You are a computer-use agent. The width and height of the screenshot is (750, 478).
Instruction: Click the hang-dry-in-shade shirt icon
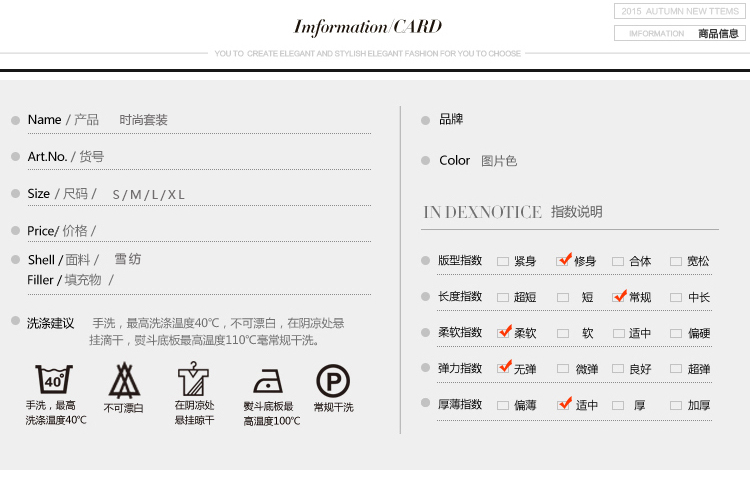tap(193, 380)
